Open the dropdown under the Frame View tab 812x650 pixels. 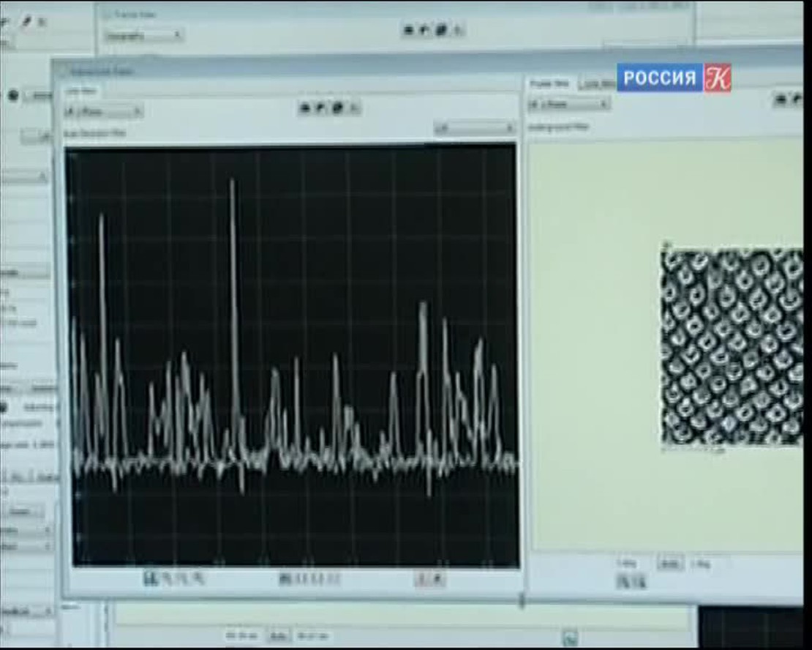tap(568, 104)
